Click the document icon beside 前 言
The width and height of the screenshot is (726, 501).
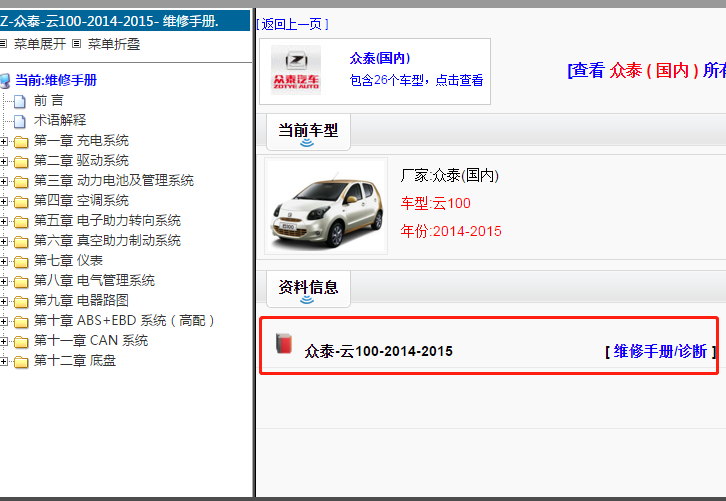(x=19, y=101)
